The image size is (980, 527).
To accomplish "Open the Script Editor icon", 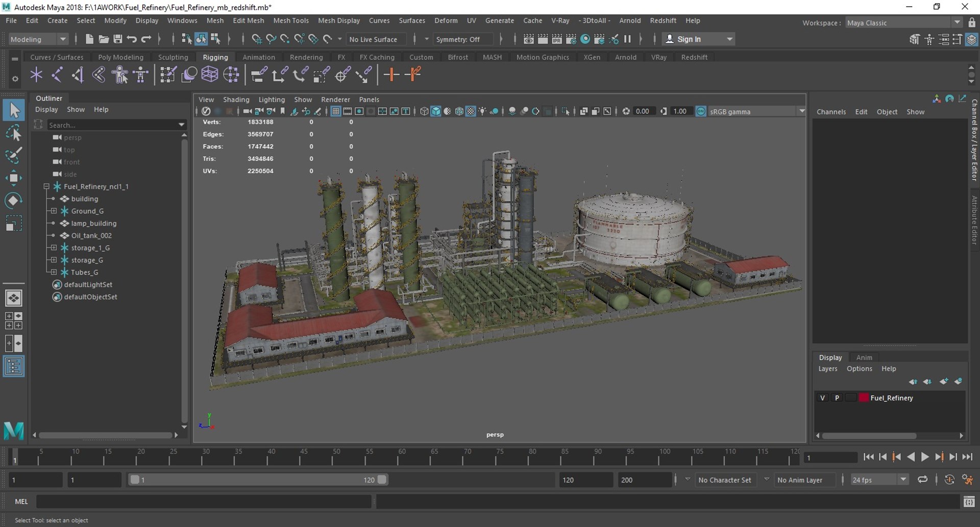I will (969, 502).
